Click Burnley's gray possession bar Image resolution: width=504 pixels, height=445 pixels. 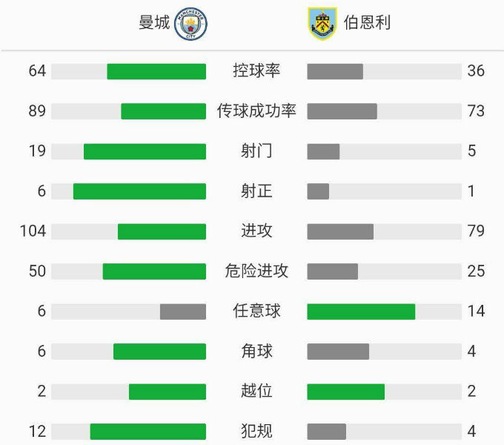335,71
